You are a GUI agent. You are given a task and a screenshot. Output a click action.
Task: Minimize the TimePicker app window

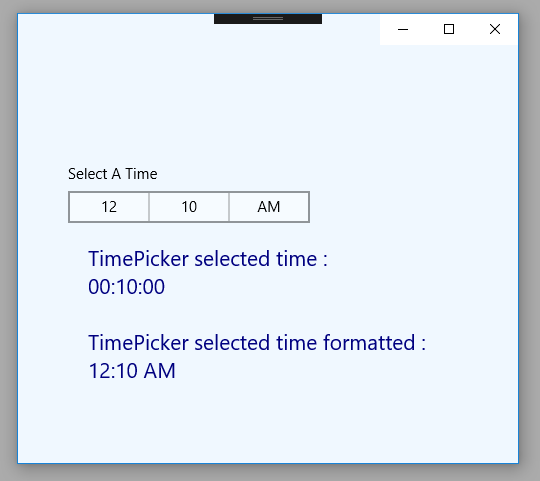pyautogui.click(x=403, y=30)
